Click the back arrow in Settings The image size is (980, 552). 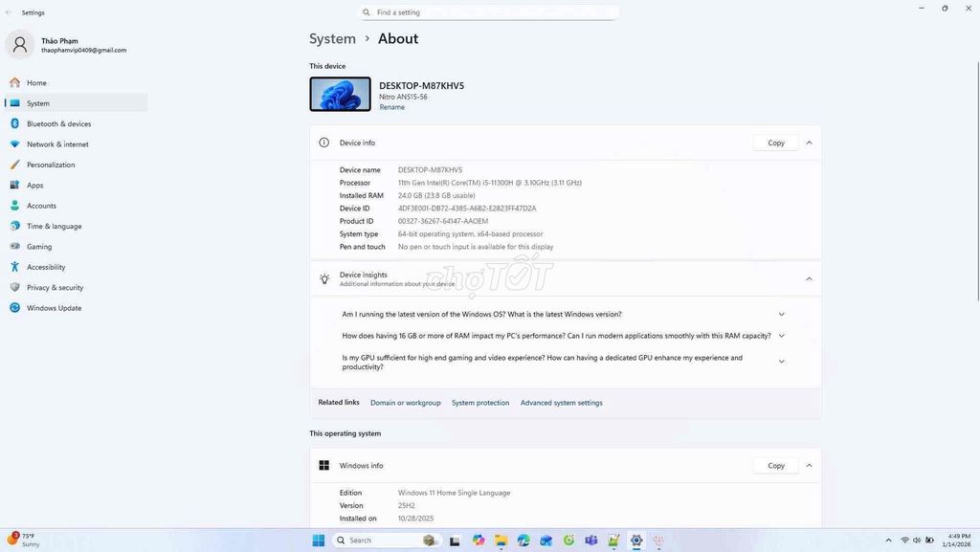[x=9, y=12]
